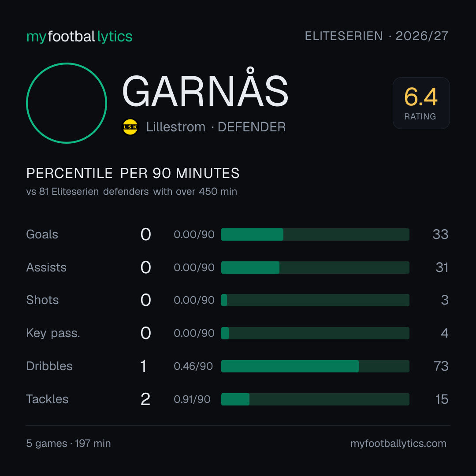Select the Assists percentile bar
Image resolution: width=476 pixels, height=476 pixels.
click(315, 268)
